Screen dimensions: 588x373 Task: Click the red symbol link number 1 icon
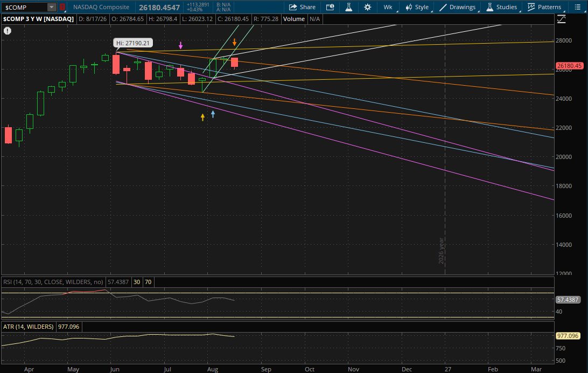pos(62,7)
